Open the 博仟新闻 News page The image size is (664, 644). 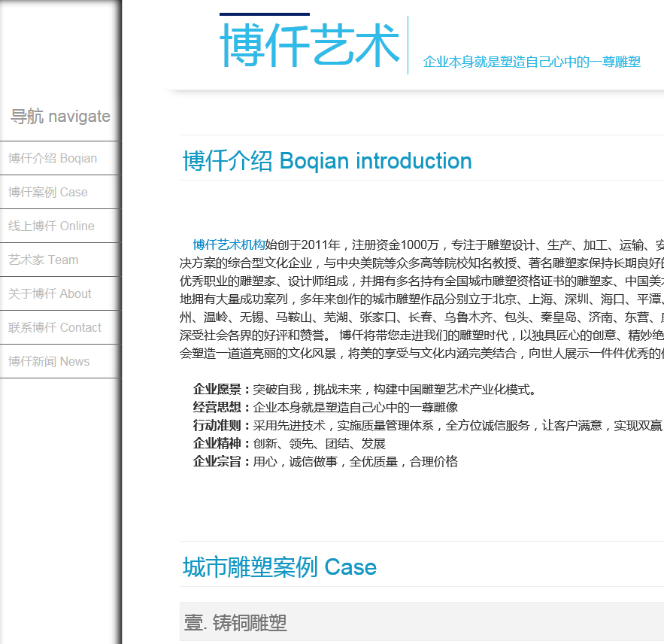pyautogui.click(x=47, y=362)
